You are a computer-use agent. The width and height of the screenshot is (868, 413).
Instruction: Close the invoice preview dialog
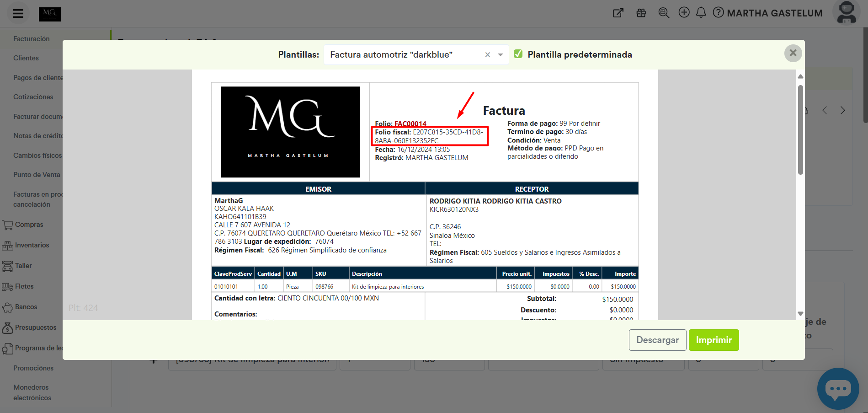click(x=793, y=53)
